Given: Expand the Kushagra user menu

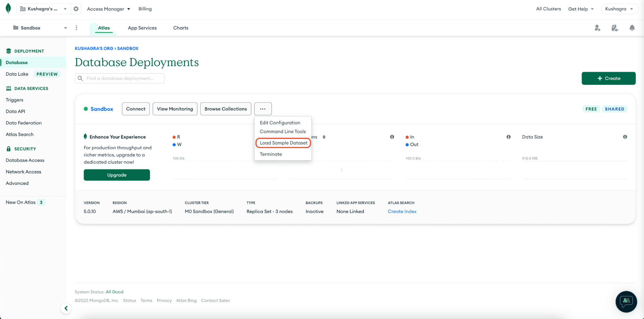Looking at the screenshot, I should pos(619,9).
